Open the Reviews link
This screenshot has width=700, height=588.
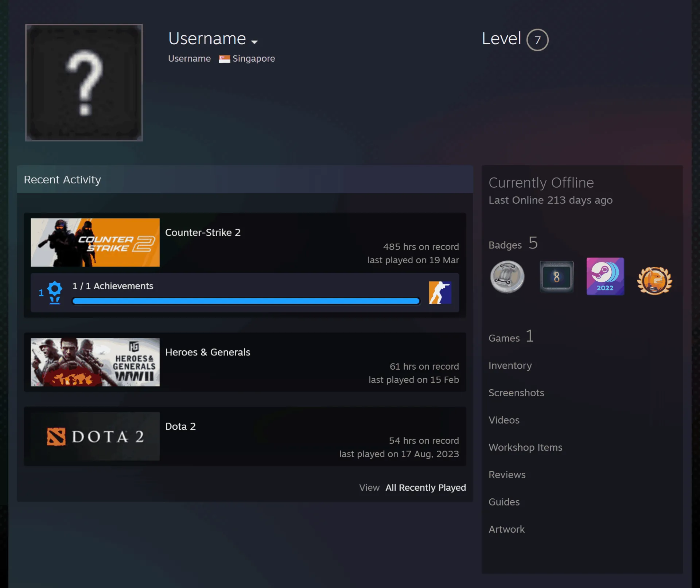pyautogui.click(x=507, y=475)
